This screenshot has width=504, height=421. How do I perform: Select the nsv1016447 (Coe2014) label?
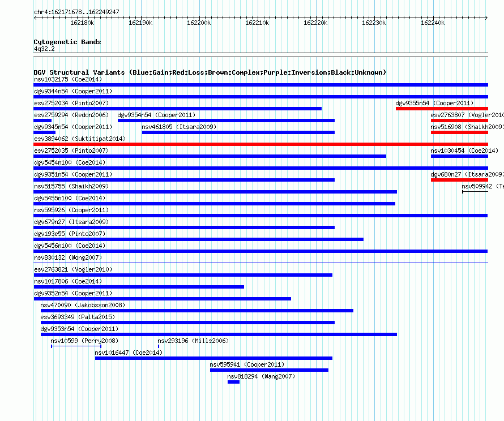[x=129, y=353]
